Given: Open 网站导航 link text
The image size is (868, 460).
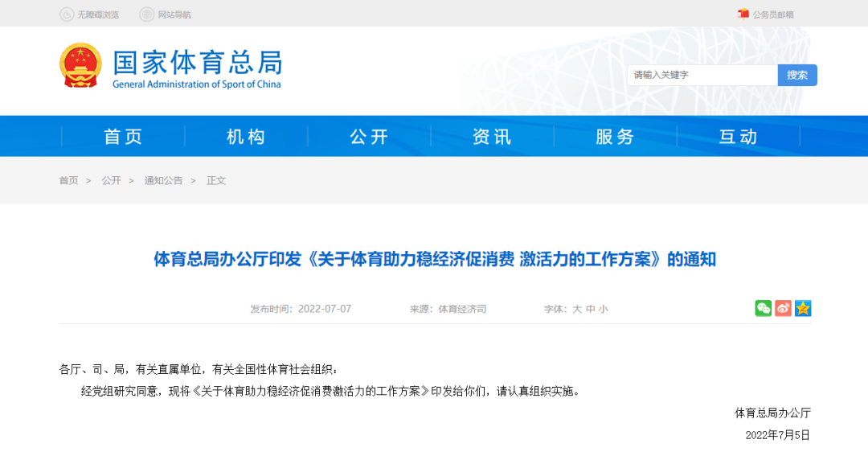Looking at the screenshot, I should (174, 15).
